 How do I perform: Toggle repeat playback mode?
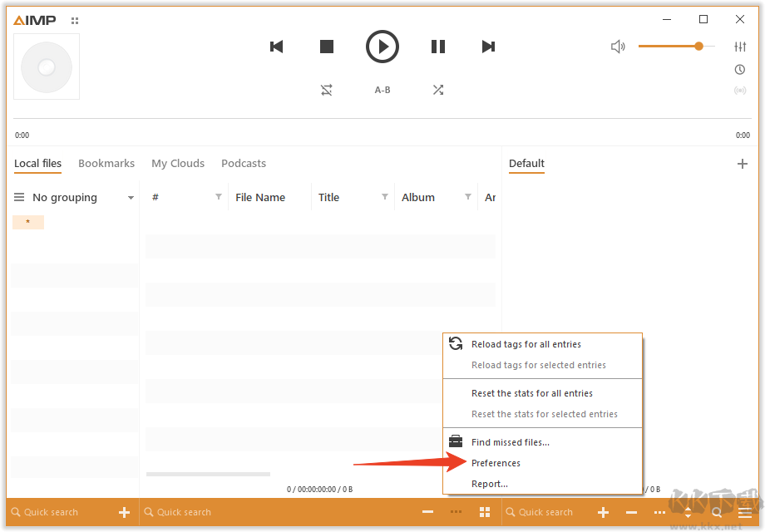pos(327,90)
